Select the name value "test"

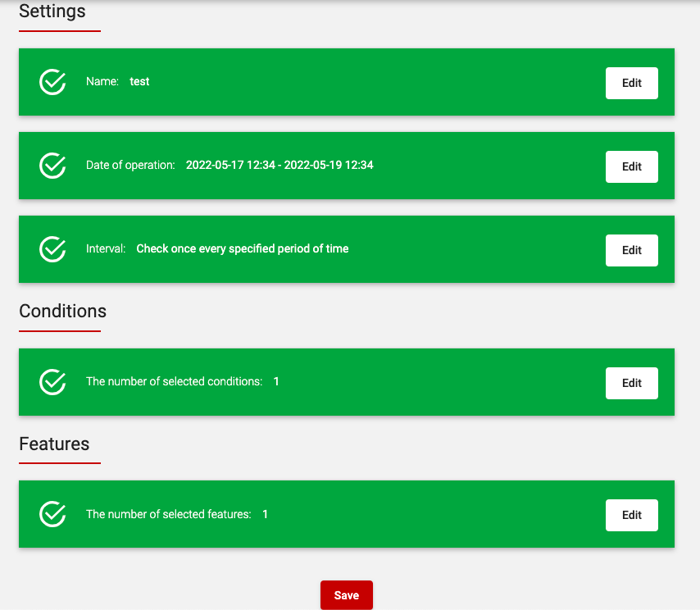pos(139,82)
